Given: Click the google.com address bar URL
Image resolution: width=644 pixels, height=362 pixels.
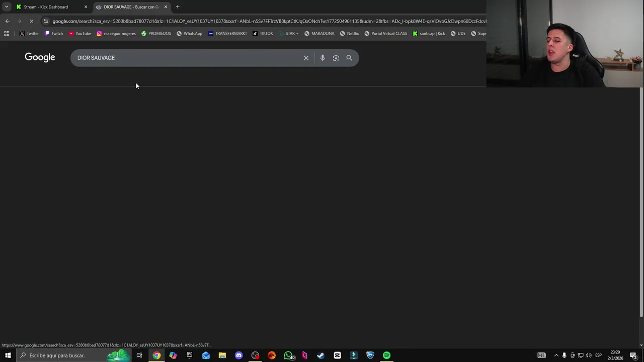Looking at the screenshot, I should point(269,21).
